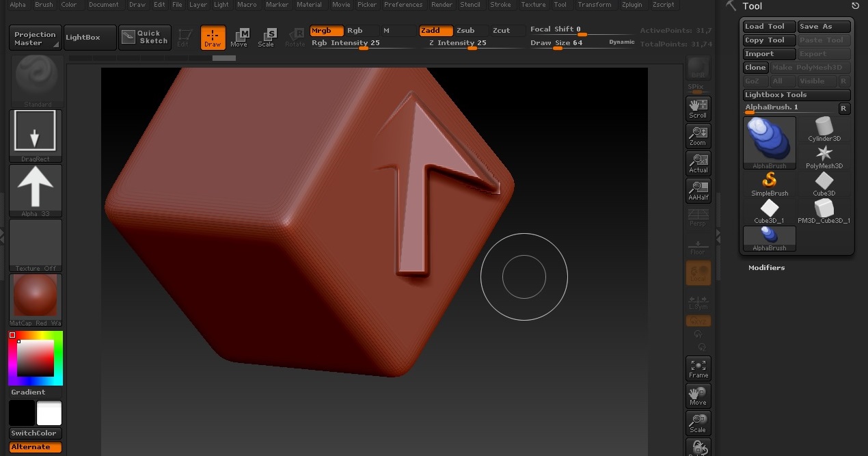Image resolution: width=868 pixels, height=456 pixels.
Task: Adjust the Draw Size slider
Action: click(582, 44)
